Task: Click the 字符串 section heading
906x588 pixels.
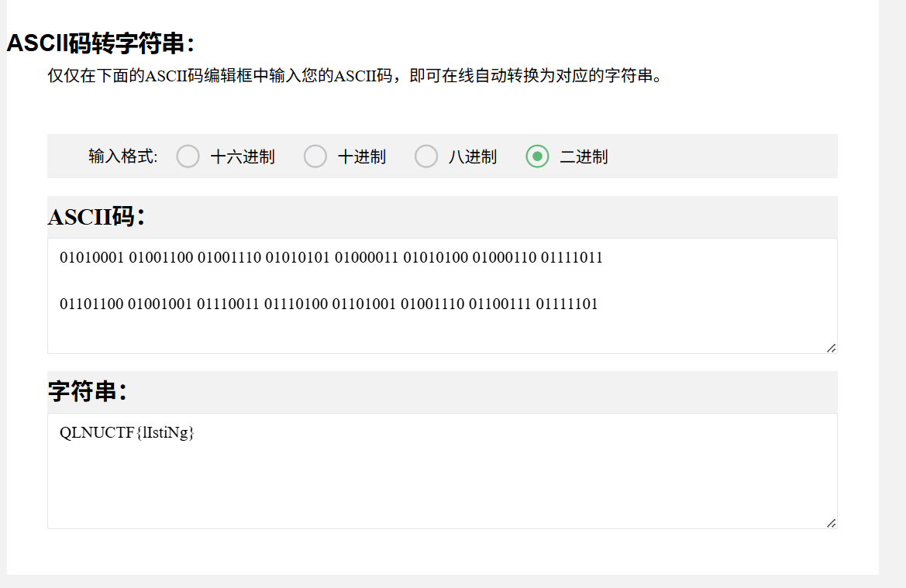Action: tap(88, 391)
